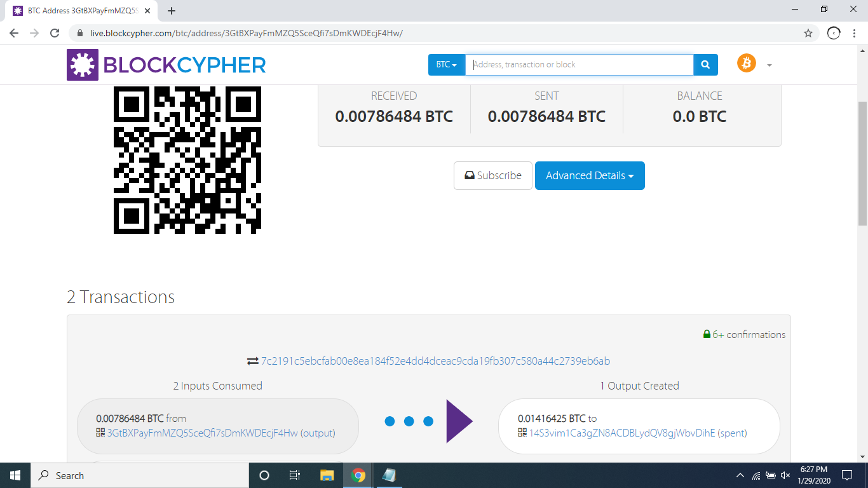Image resolution: width=868 pixels, height=488 pixels.
Task: Open File Explorer from the taskbar
Action: (x=327, y=475)
